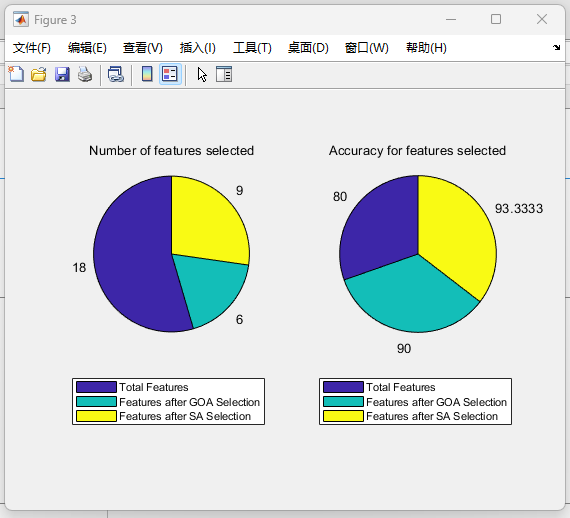Open the 文件(F) menu

pyautogui.click(x=32, y=48)
